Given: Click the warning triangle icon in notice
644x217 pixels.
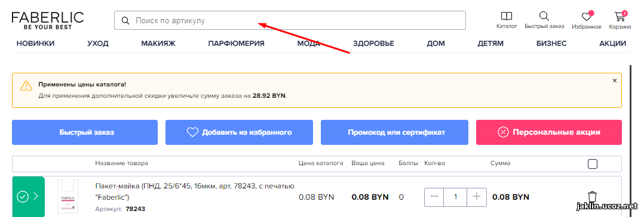Looking at the screenshot, I should point(26,85).
